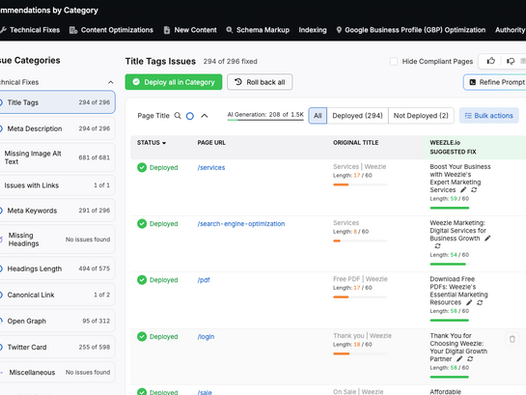Select the Open Graph category

pyautogui.click(x=57, y=321)
